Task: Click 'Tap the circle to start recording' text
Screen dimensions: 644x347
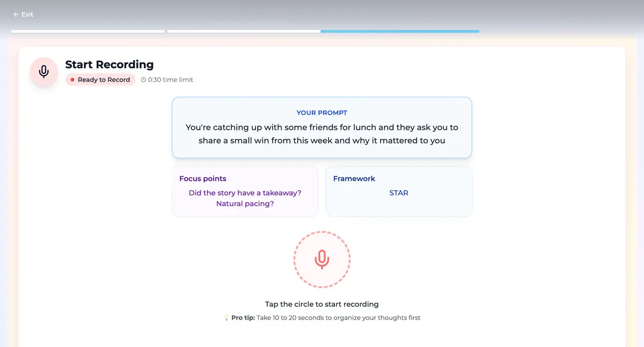Action: click(x=322, y=304)
